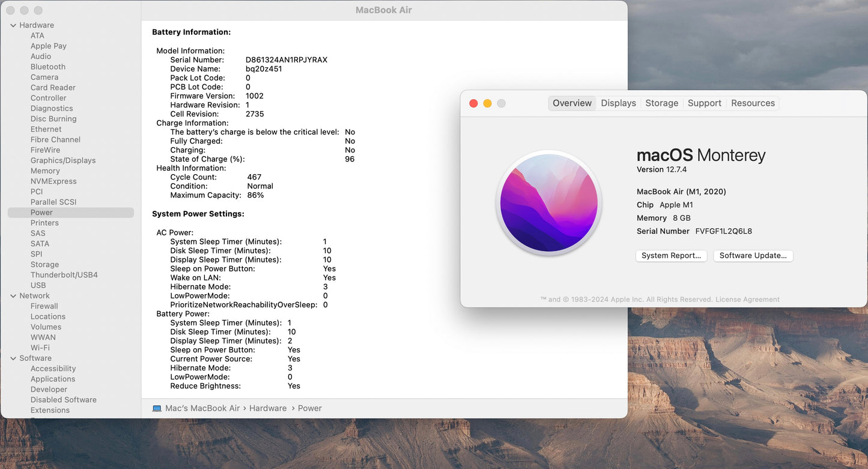Click the Cycle Count value 467
The height and width of the screenshot is (469, 868).
[x=254, y=177]
